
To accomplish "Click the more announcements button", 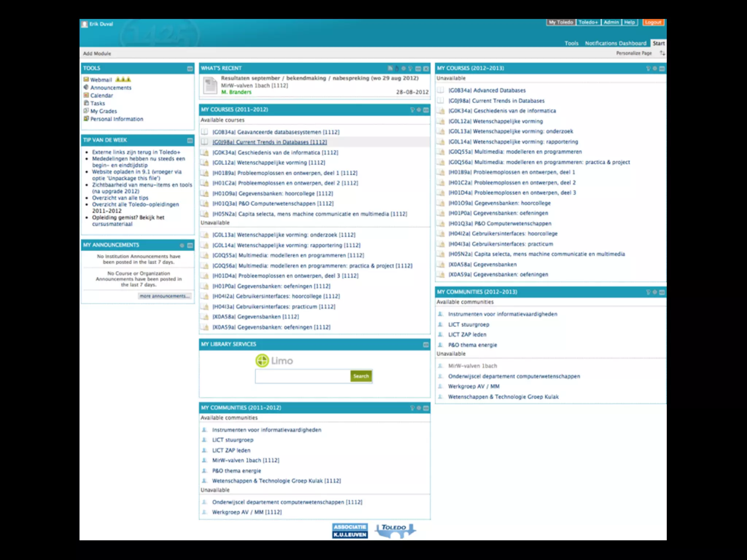I will tap(165, 296).
